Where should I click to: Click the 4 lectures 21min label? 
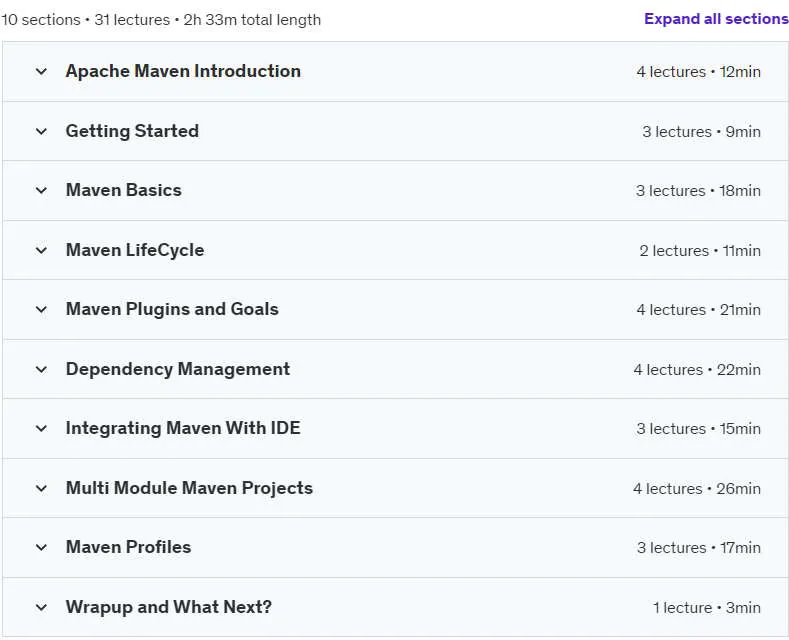click(x=698, y=310)
